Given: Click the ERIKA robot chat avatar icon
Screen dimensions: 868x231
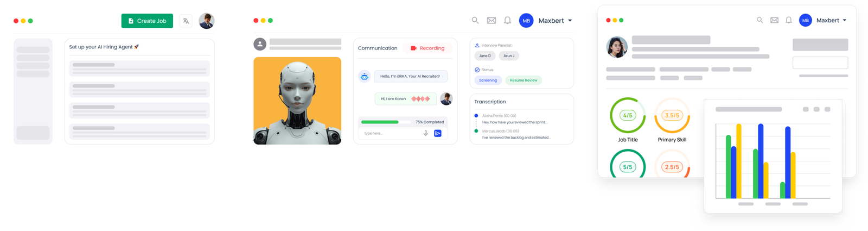Looking at the screenshot, I should click(365, 77).
